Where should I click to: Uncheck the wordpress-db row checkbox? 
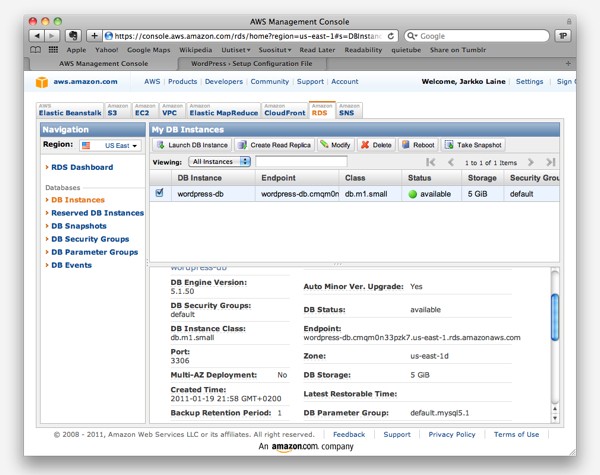[x=160, y=193]
